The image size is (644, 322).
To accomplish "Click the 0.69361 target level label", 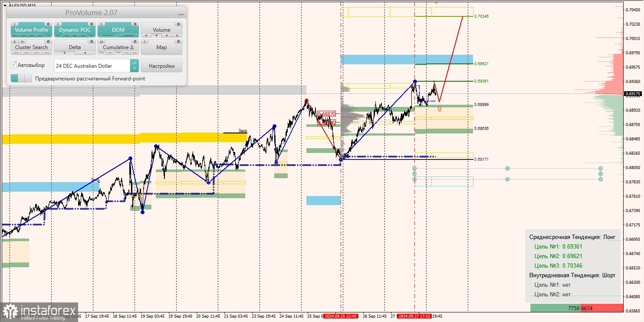I will (x=482, y=81).
